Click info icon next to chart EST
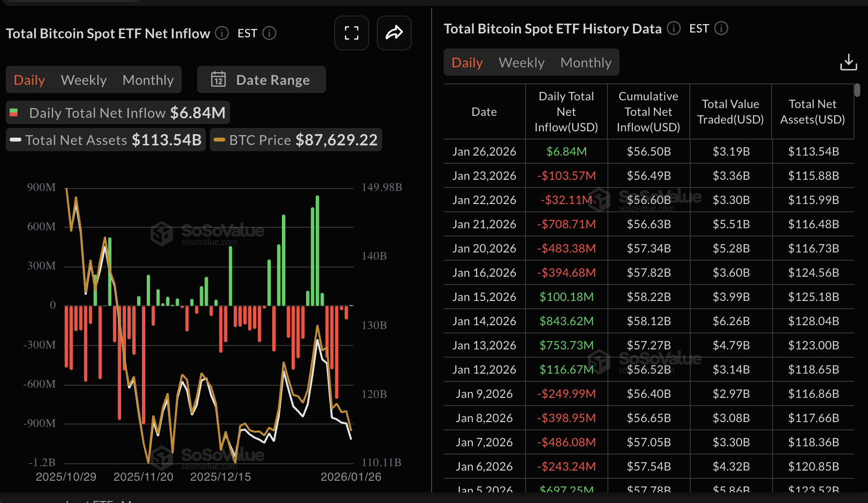The width and height of the screenshot is (868, 503). (269, 33)
